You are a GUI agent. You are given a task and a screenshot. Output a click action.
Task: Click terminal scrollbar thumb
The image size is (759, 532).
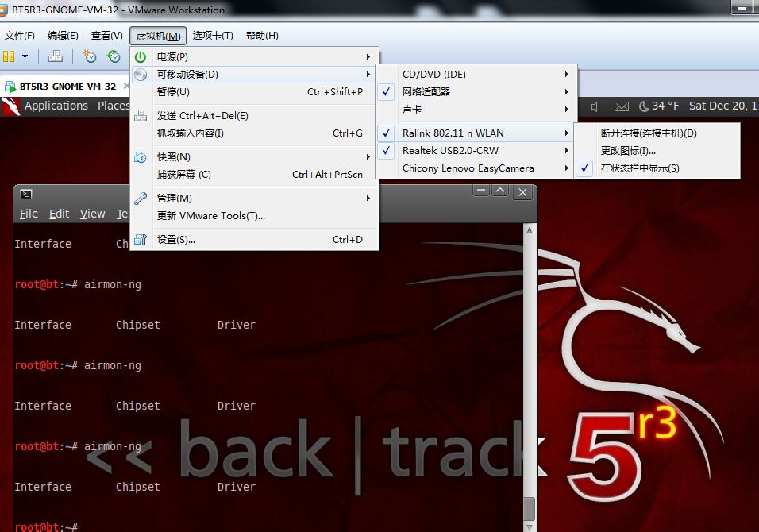(530, 509)
